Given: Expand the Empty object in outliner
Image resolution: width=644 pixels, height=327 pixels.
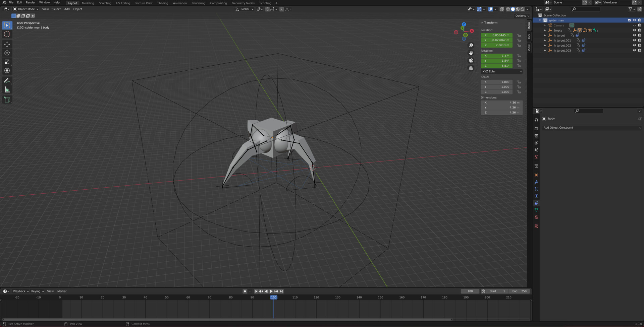Looking at the screenshot, I should (x=545, y=30).
